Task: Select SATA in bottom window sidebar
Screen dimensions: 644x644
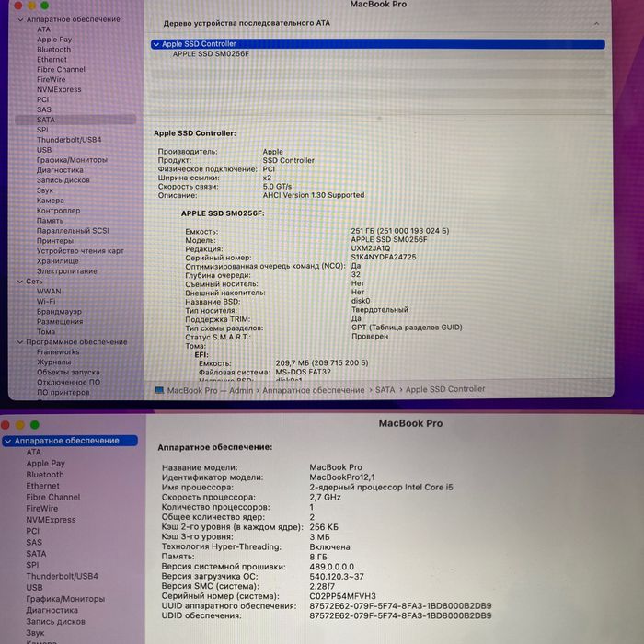Action: (x=36, y=554)
